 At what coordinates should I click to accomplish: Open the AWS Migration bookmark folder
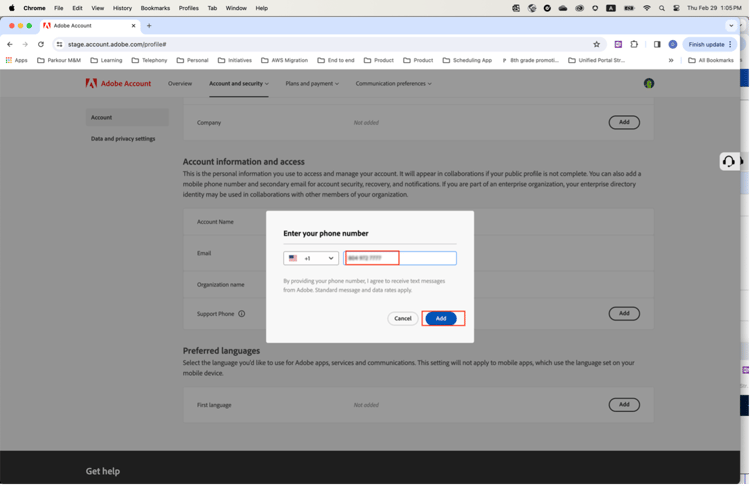284,61
